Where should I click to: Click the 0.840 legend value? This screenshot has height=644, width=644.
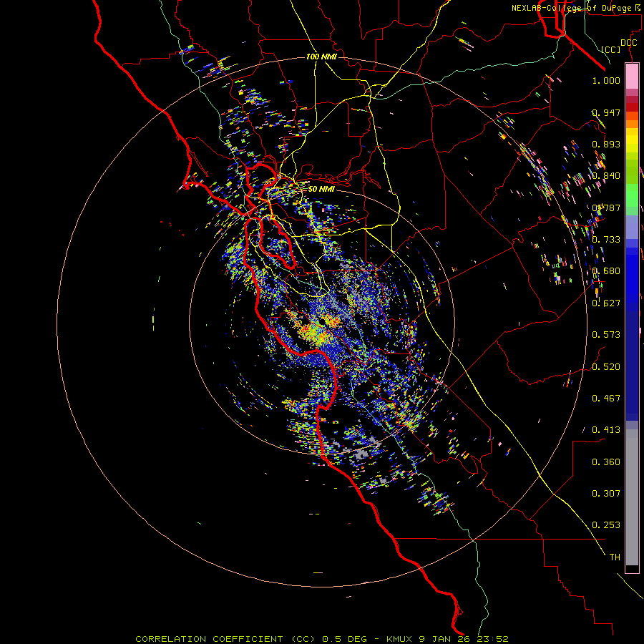(606, 176)
